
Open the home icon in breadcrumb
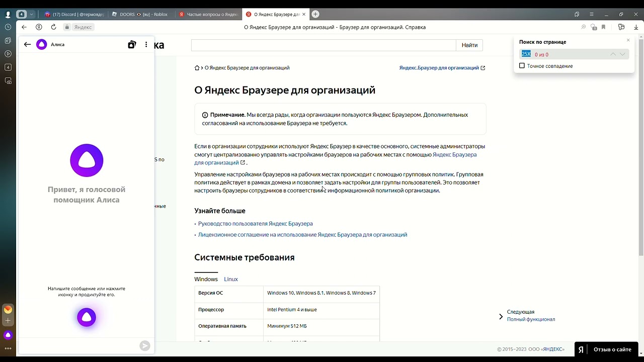(x=197, y=68)
